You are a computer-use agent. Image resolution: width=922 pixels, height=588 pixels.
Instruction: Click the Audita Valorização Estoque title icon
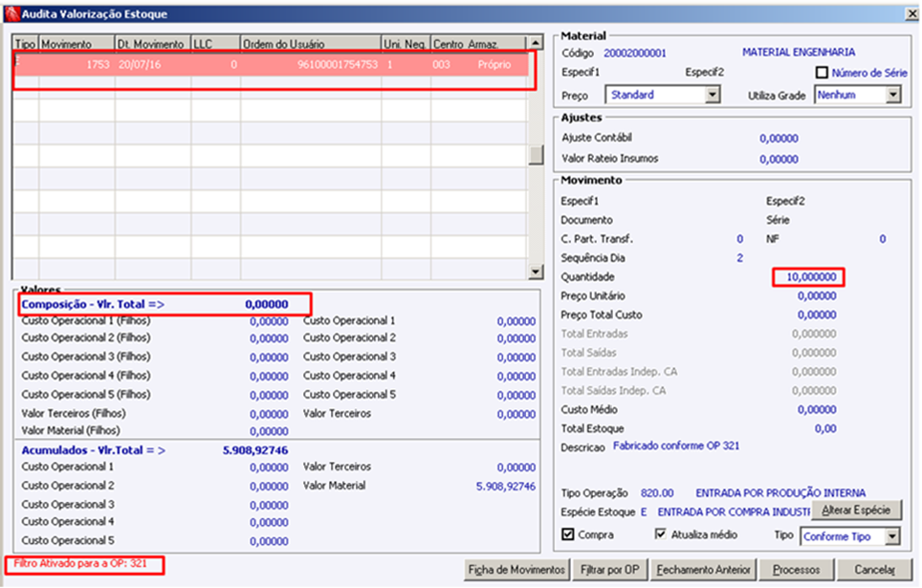12,13
